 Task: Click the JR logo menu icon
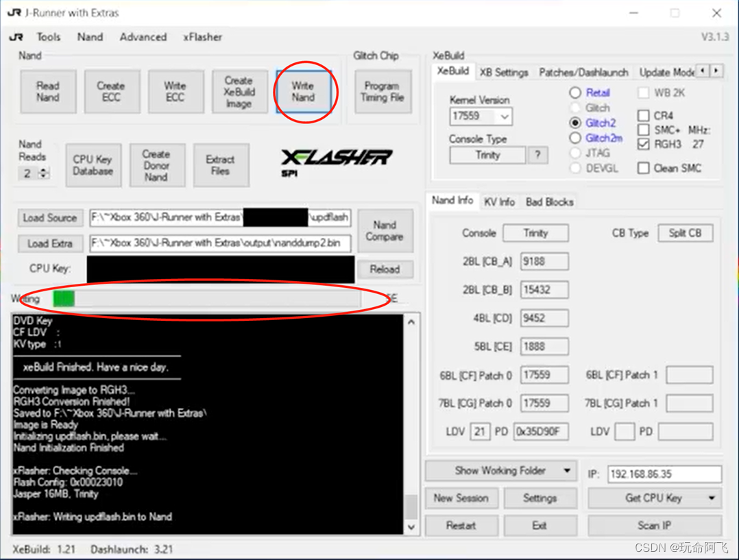coord(16,37)
